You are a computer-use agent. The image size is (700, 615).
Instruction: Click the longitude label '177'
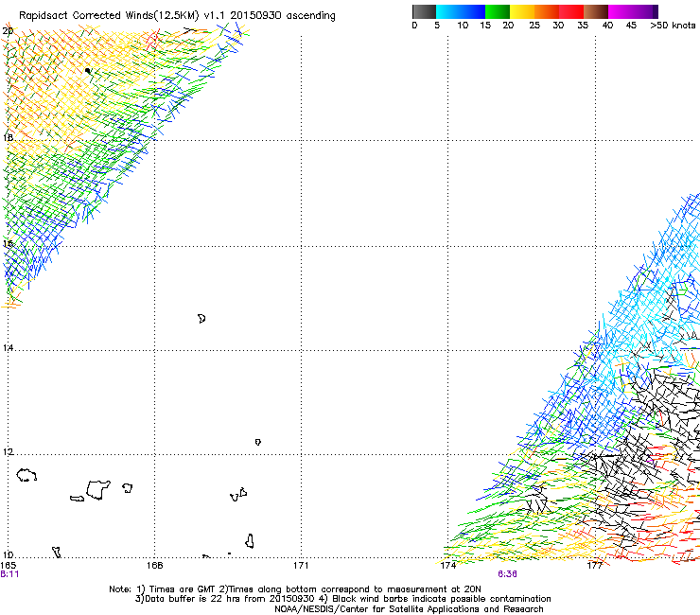tap(595, 566)
